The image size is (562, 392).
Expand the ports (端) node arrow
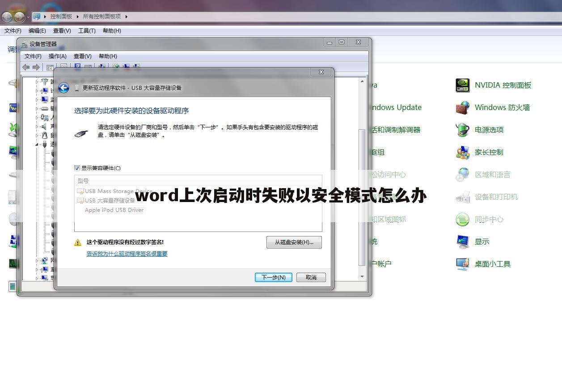point(37,82)
